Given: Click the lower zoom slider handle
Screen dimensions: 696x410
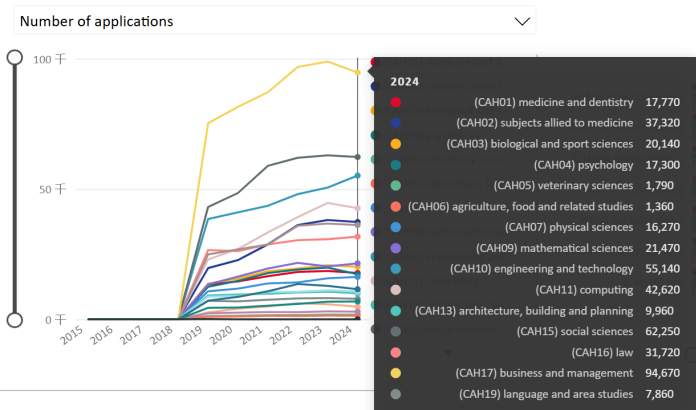Looking at the screenshot, I should [x=15, y=320].
